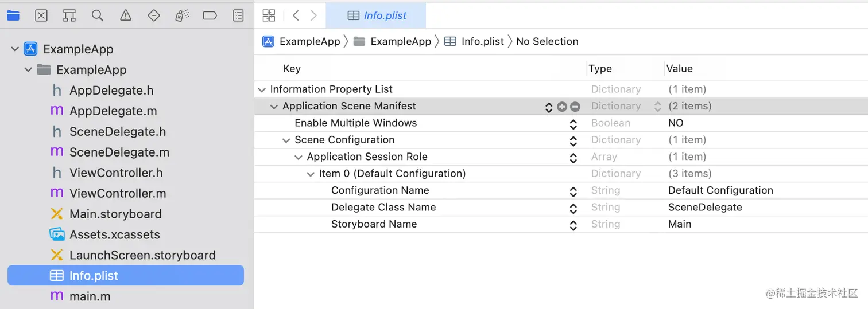This screenshot has width=868, height=309.
Task: Show the Issue navigator warning icon
Action: pyautogui.click(x=126, y=15)
